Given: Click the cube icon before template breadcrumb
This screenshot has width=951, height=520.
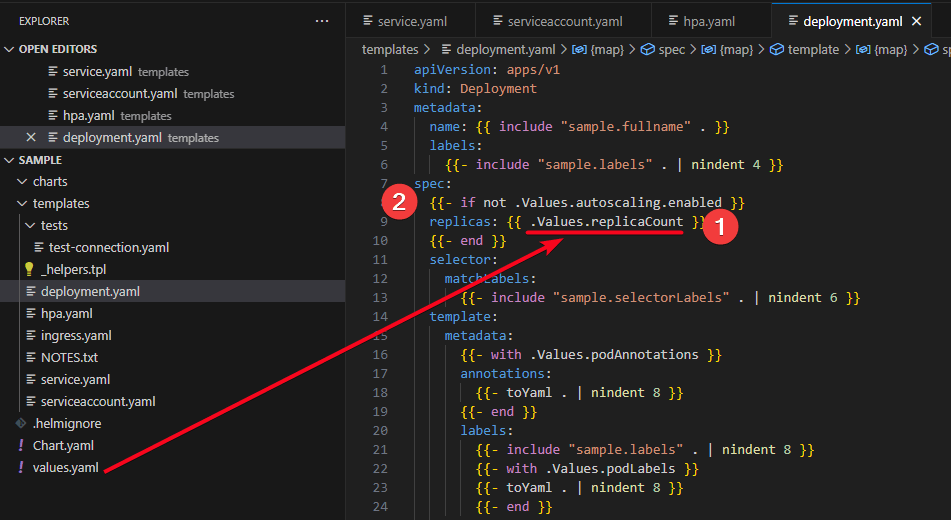Looking at the screenshot, I should [x=776, y=50].
